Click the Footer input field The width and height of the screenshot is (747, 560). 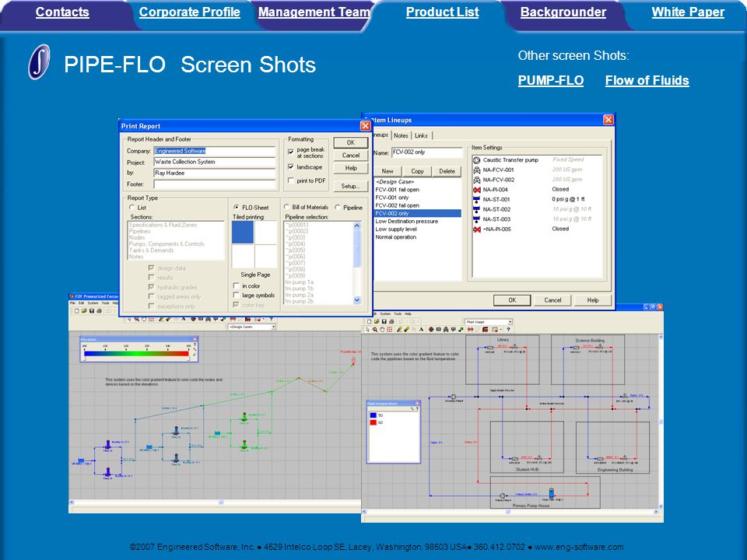pos(215,184)
